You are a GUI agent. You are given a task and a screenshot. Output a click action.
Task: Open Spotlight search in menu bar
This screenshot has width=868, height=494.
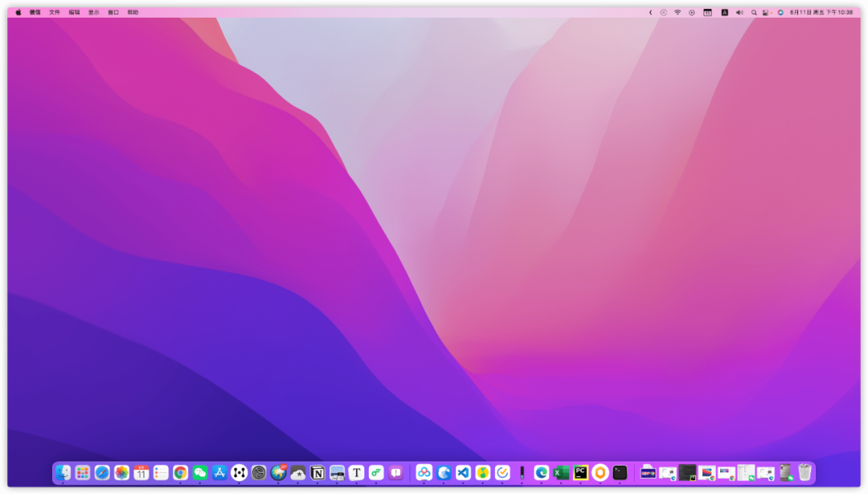pyautogui.click(x=753, y=12)
